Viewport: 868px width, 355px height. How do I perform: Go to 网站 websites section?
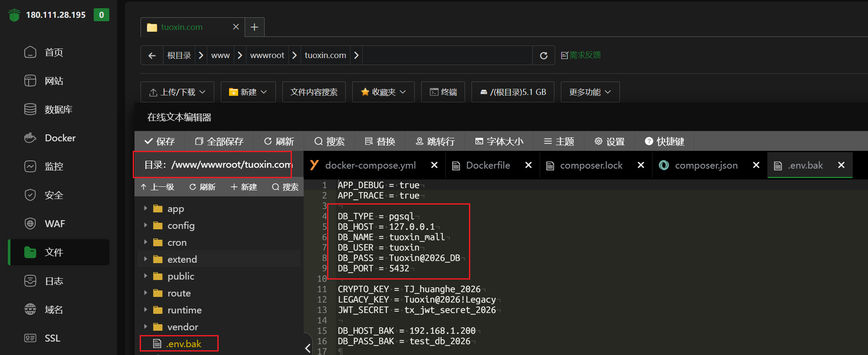(x=59, y=81)
